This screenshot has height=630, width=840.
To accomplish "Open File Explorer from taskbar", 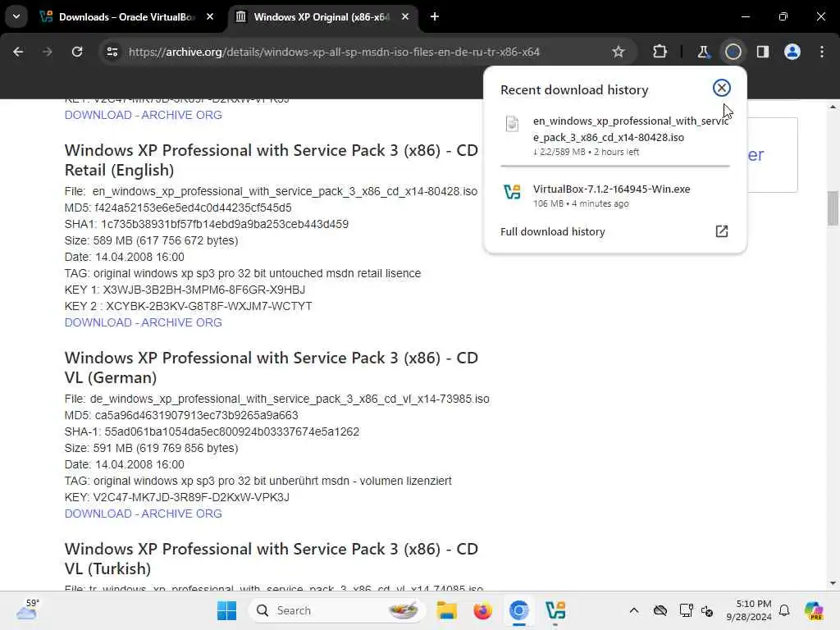I will coord(446,610).
